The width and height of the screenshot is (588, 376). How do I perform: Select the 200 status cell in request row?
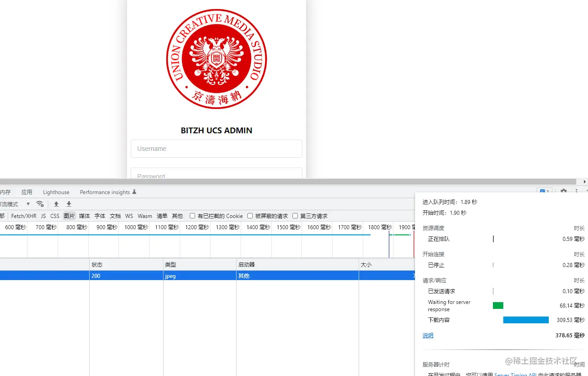click(x=126, y=276)
